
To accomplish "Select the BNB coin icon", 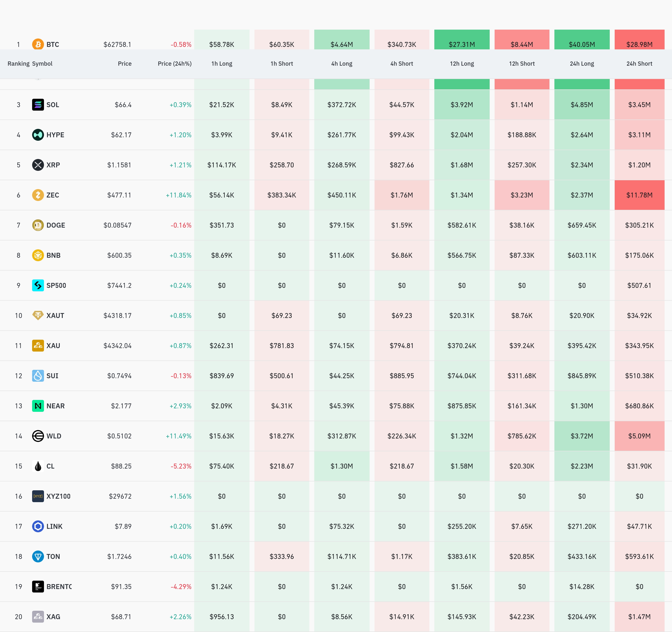I will 38,255.
